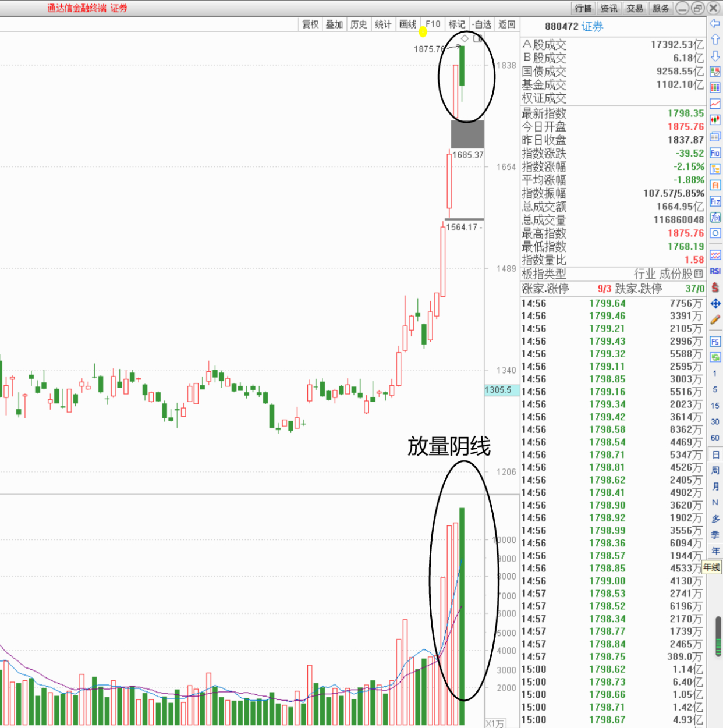The width and height of the screenshot is (723, 728).
Task: Open the tree-structure sector icon
Action: click(715, 169)
